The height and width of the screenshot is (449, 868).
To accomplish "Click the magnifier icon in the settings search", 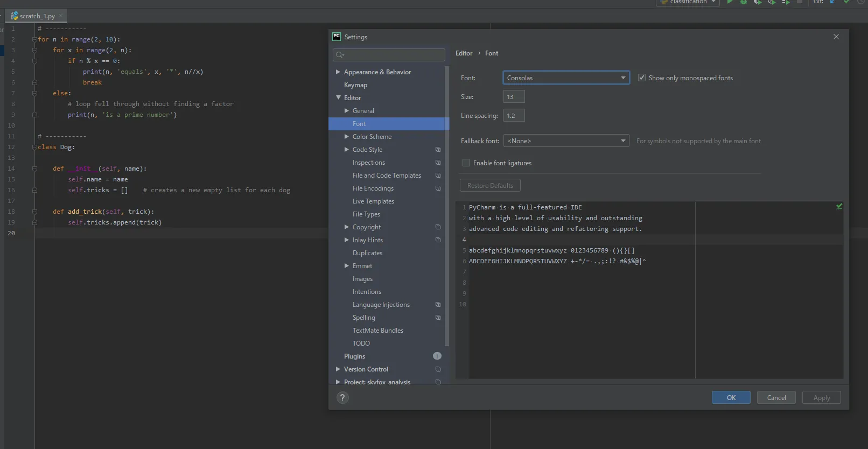I will click(x=339, y=55).
